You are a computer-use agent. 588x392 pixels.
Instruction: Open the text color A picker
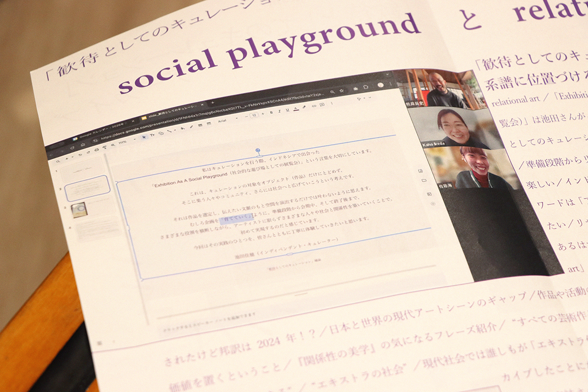point(296,109)
